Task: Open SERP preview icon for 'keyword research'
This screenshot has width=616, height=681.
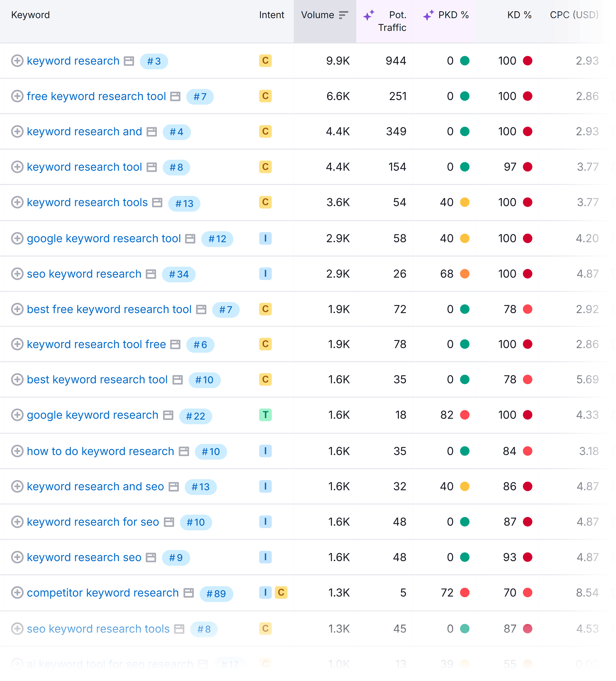Action: pos(129,61)
